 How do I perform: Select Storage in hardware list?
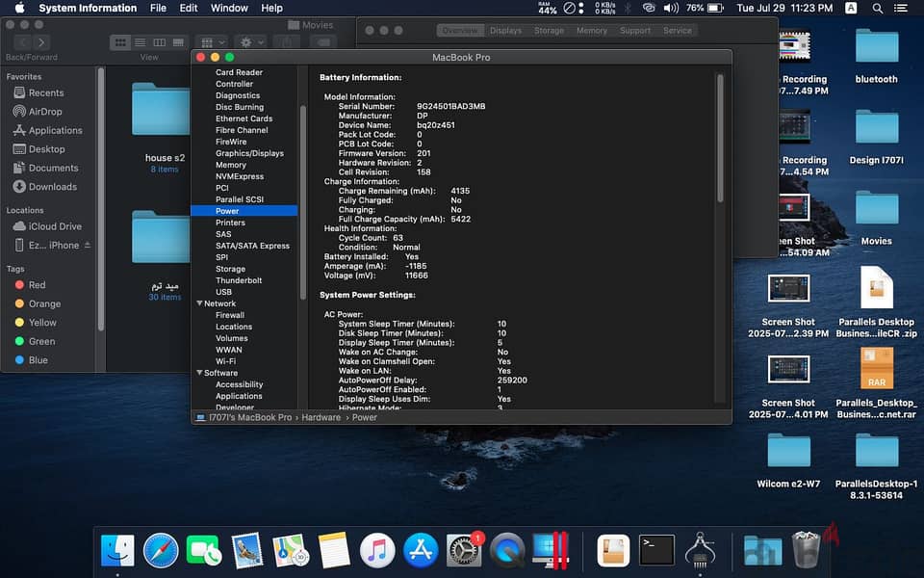coord(230,269)
